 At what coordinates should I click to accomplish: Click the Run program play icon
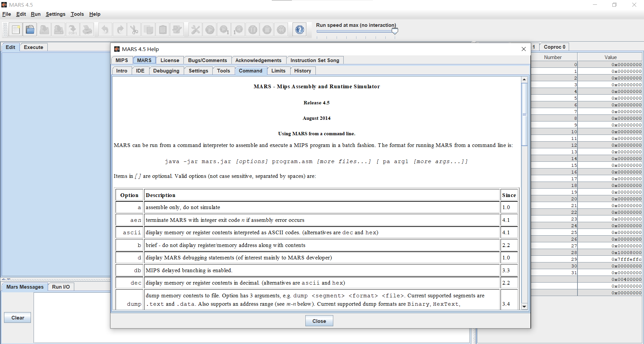(210, 30)
